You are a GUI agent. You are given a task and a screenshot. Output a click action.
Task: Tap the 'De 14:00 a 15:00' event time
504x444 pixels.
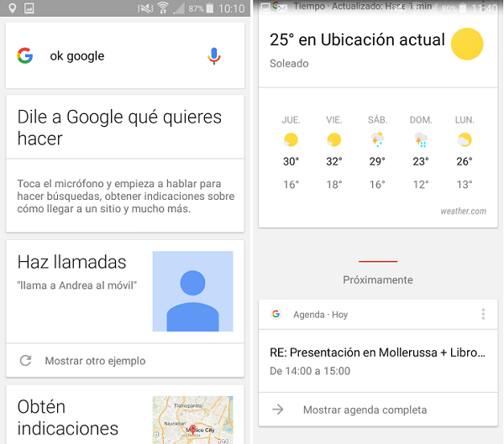[310, 371]
